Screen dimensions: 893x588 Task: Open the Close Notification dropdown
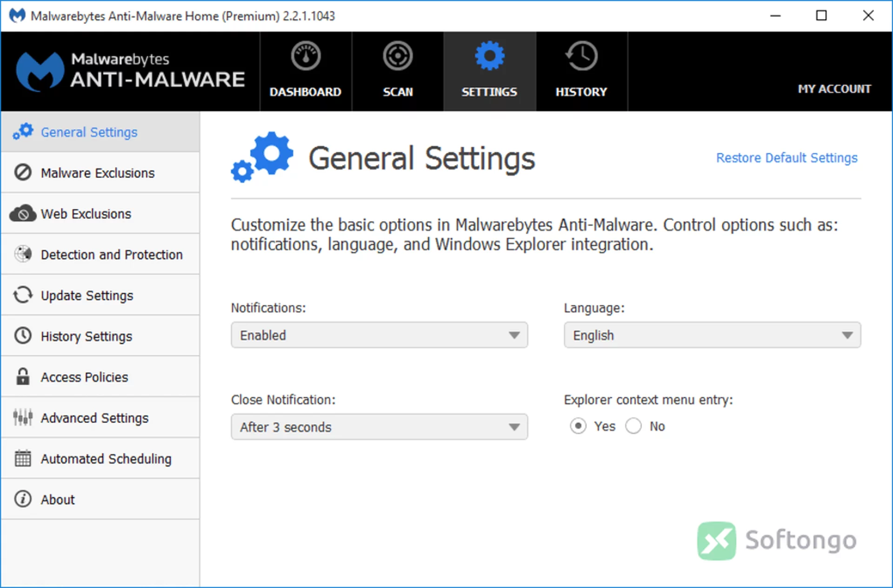point(380,427)
